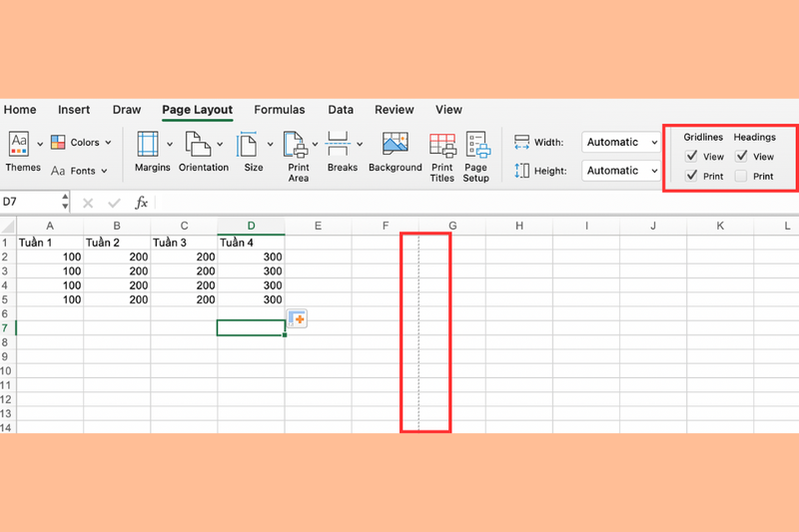Image resolution: width=799 pixels, height=532 pixels.
Task: Switch to the Draw tab
Action: [x=127, y=110]
